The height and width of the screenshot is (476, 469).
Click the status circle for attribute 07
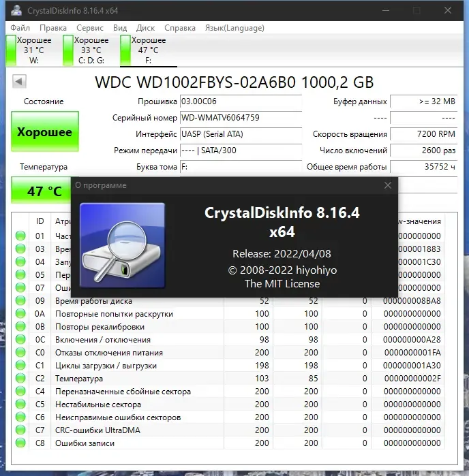pos(20,288)
